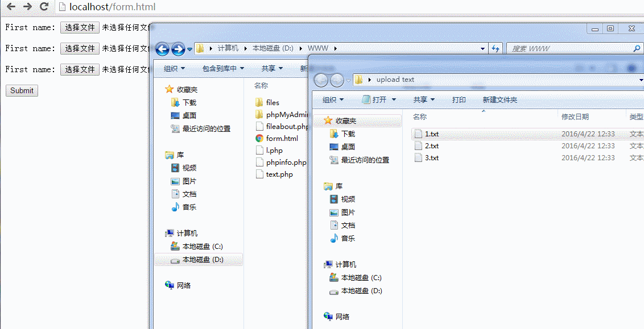Choose file for the third First name field

click(x=80, y=69)
